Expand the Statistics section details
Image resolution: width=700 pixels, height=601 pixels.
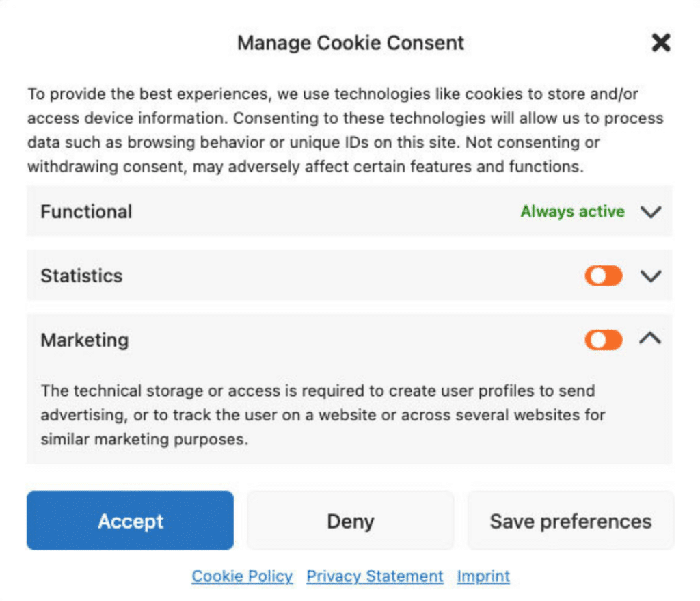(x=651, y=276)
